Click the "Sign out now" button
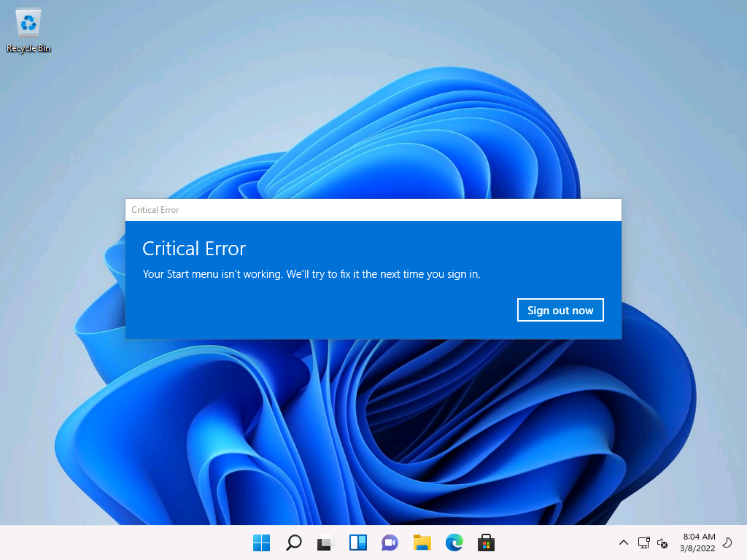Screen dimensions: 747x560 (x=560, y=309)
